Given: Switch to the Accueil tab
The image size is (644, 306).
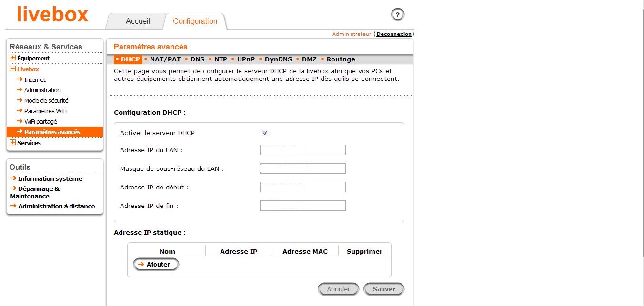Looking at the screenshot, I should click(138, 21).
